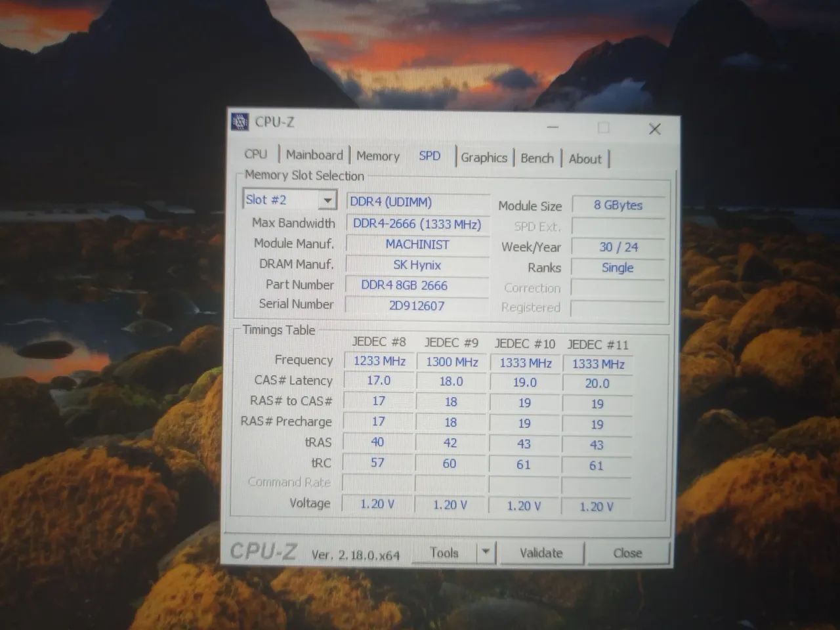Select the Memory tab

(x=378, y=156)
